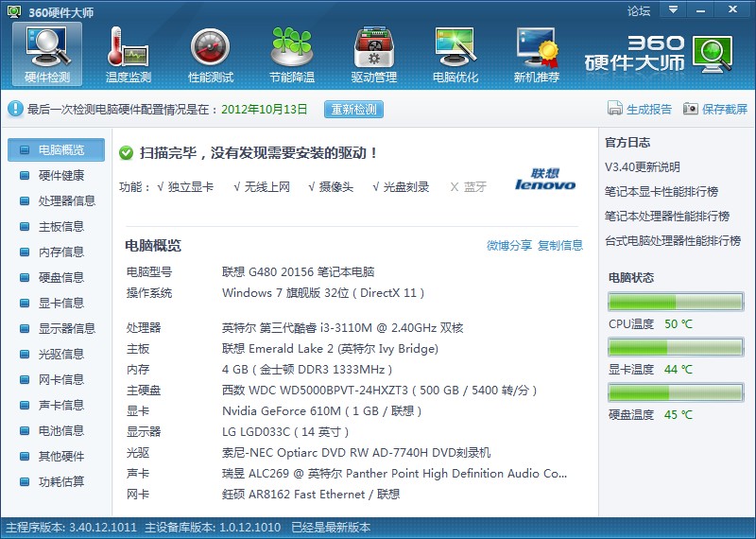Click 联想 G480 20156 笔记本电脑 model text
Viewport: 756px width, 539px height.
coord(298,272)
